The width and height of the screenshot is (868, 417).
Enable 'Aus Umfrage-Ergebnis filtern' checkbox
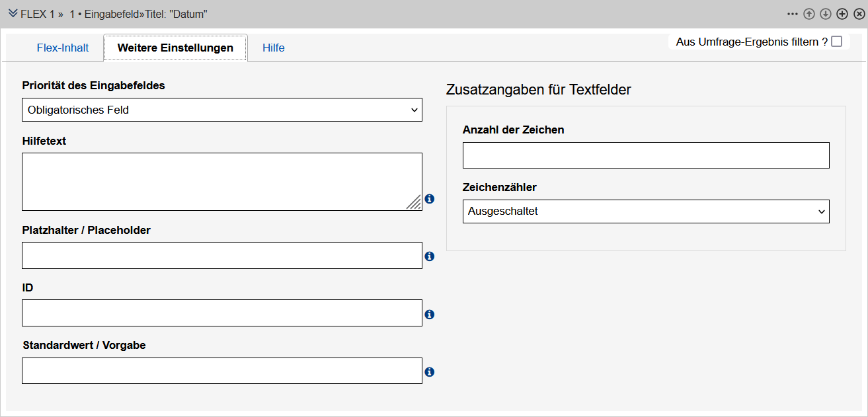[x=837, y=42]
